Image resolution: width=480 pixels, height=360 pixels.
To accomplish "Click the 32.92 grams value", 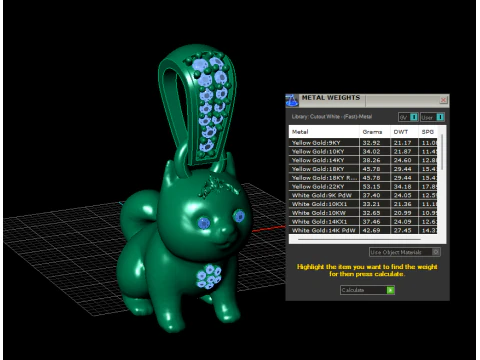I will [371, 143].
